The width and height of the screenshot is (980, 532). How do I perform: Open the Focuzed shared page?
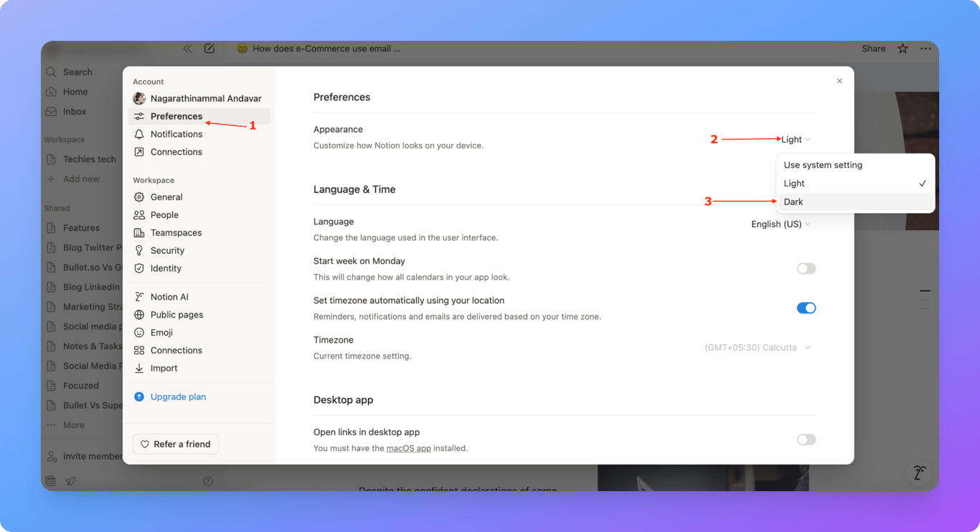(x=81, y=386)
